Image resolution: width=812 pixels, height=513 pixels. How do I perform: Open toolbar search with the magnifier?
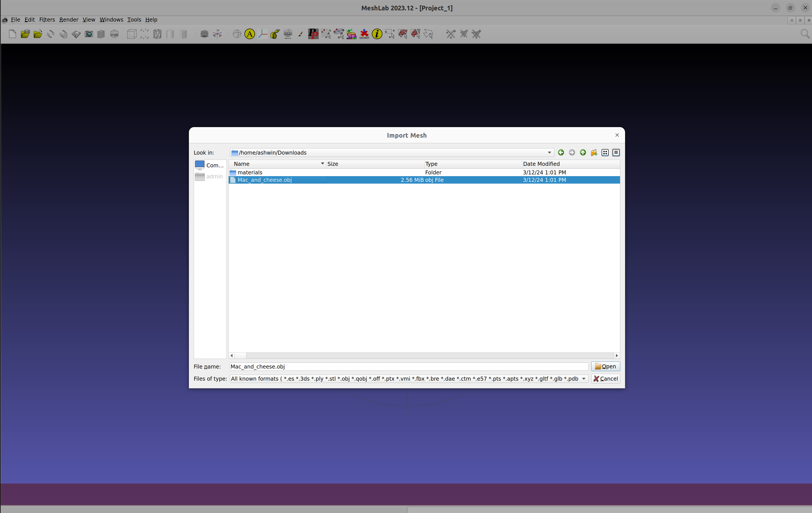tap(805, 34)
